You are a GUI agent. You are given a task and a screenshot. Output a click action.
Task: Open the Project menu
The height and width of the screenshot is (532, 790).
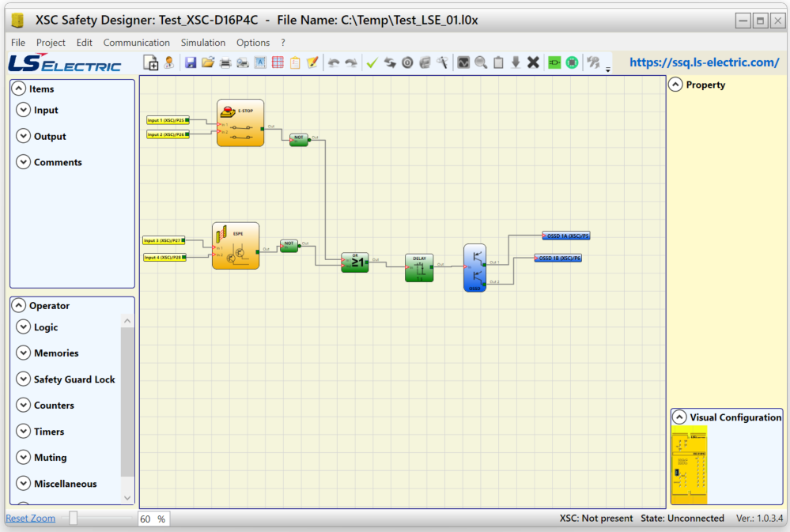click(x=51, y=43)
